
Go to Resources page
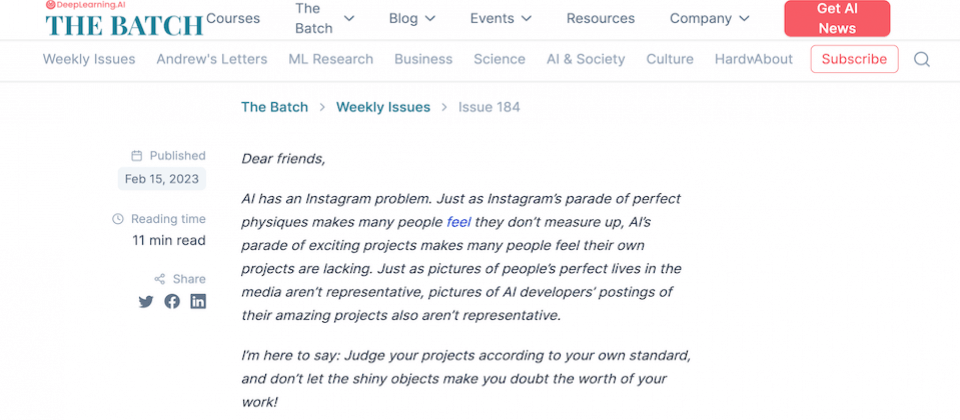coord(601,18)
